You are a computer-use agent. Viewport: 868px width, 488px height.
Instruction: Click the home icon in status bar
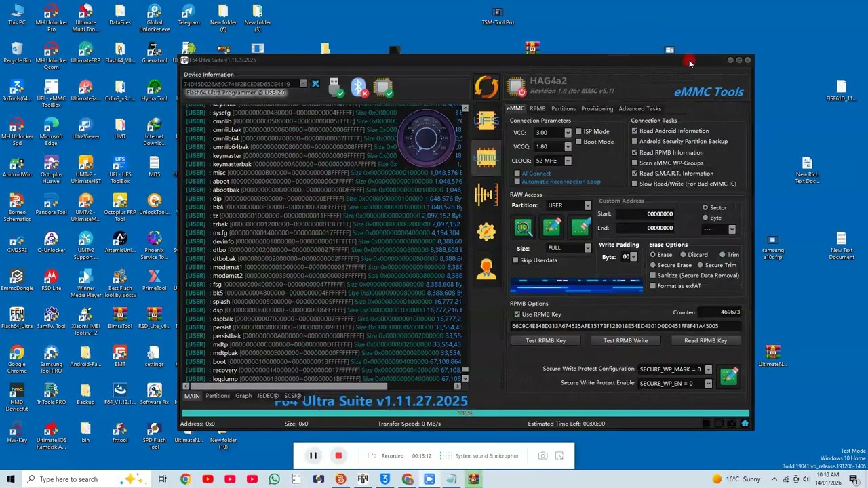pyautogui.click(x=745, y=424)
